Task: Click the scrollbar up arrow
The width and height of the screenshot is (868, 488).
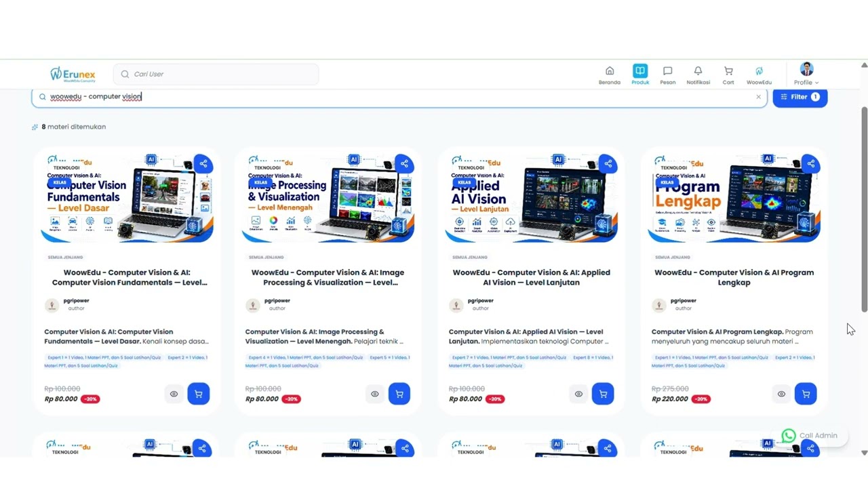Action: (864, 65)
